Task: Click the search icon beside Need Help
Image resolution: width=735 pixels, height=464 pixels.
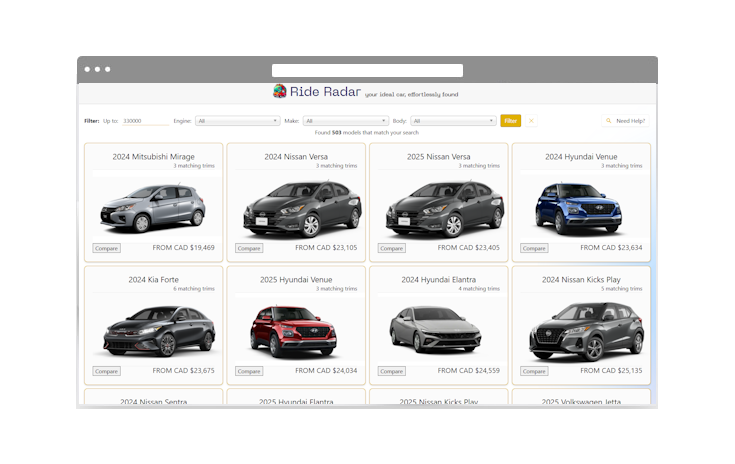Action: tap(608, 121)
